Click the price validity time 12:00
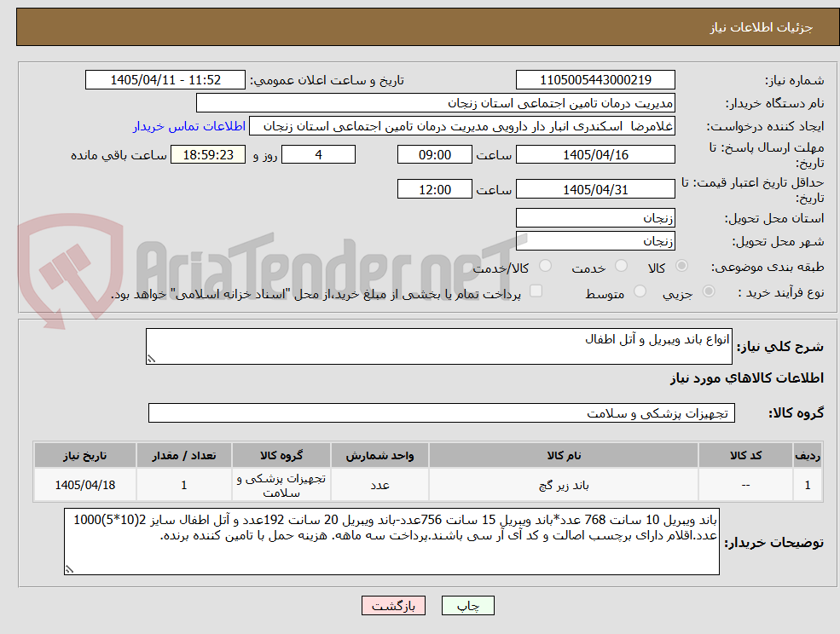The width and height of the screenshot is (840, 634). (434, 189)
